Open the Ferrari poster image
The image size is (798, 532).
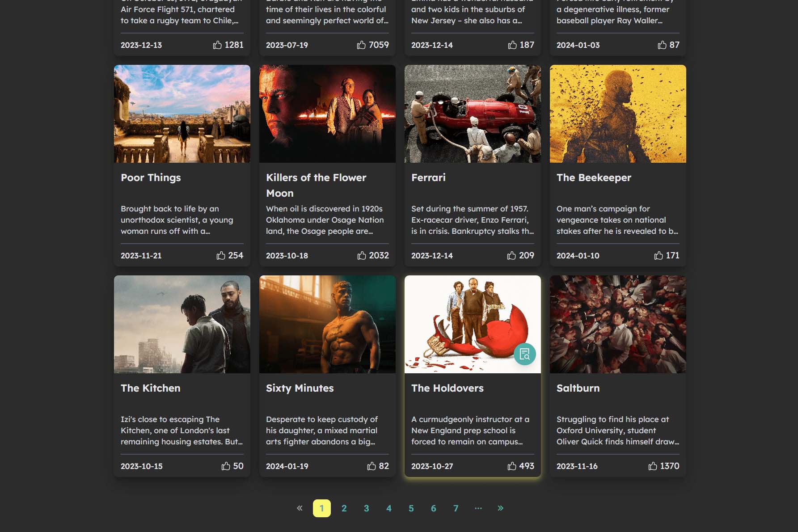(x=473, y=114)
